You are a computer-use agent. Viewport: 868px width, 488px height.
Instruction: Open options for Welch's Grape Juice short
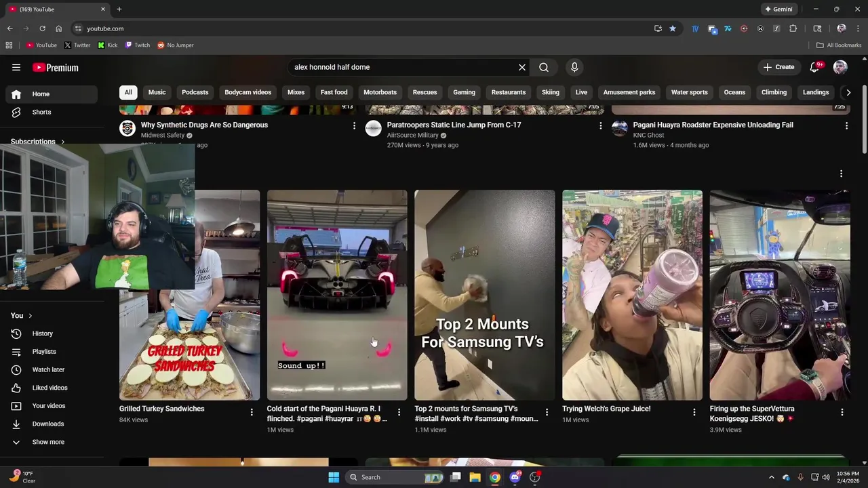(x=694, y=412)
